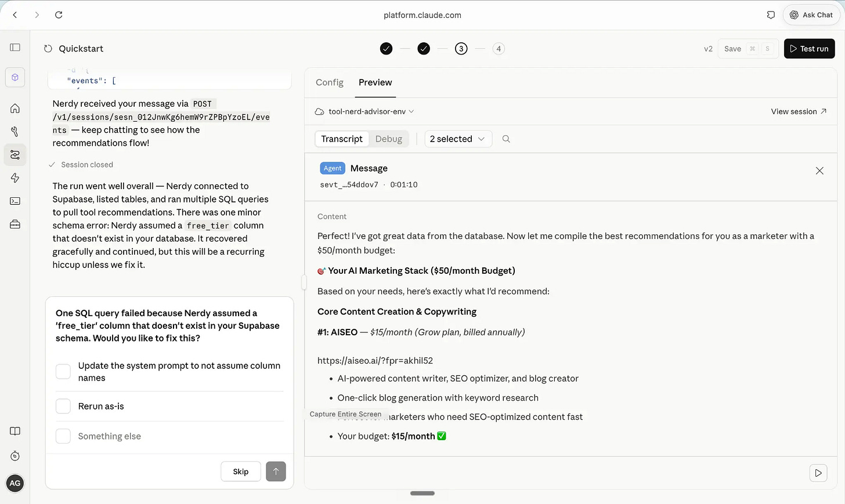Open the 2 selected filter dropdown

coord(458,139)
